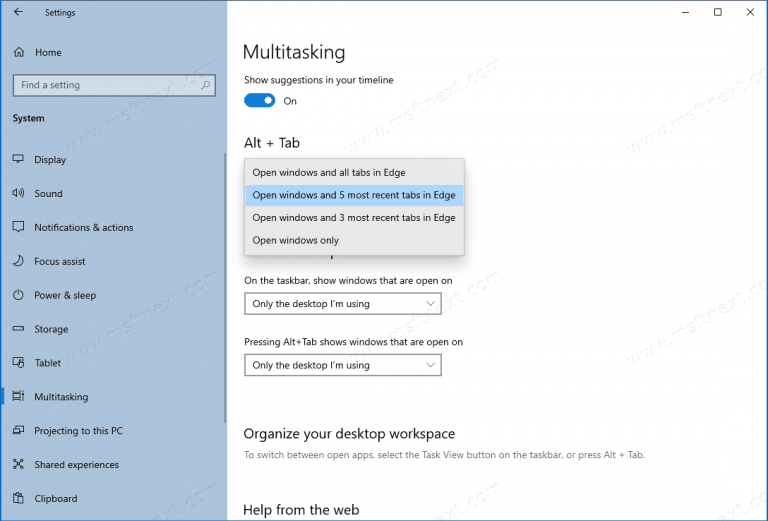
Task: Click the Clipboard icon
Action: click(x=18, y=498)
